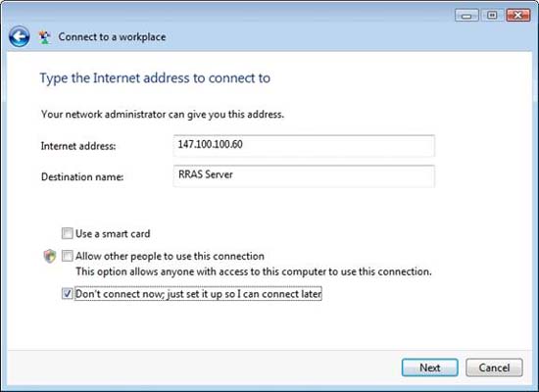Click the Use a smart card label text

click(113, 234)
